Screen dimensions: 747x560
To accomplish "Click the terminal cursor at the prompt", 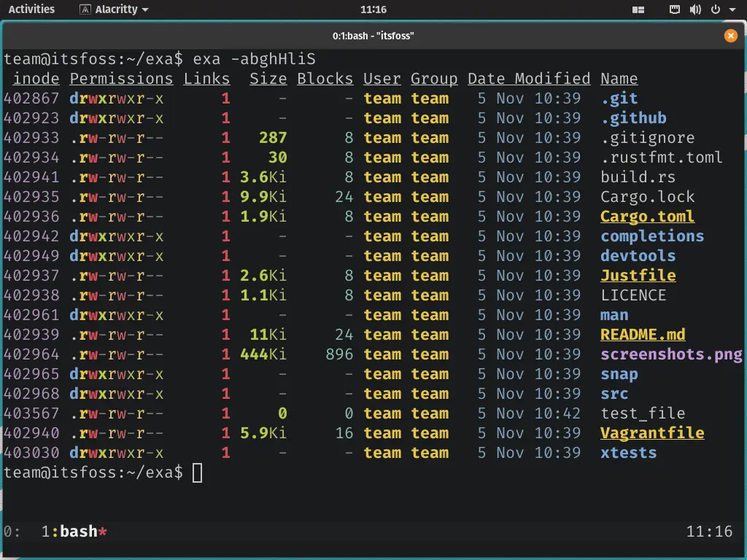I will (197, 472).
